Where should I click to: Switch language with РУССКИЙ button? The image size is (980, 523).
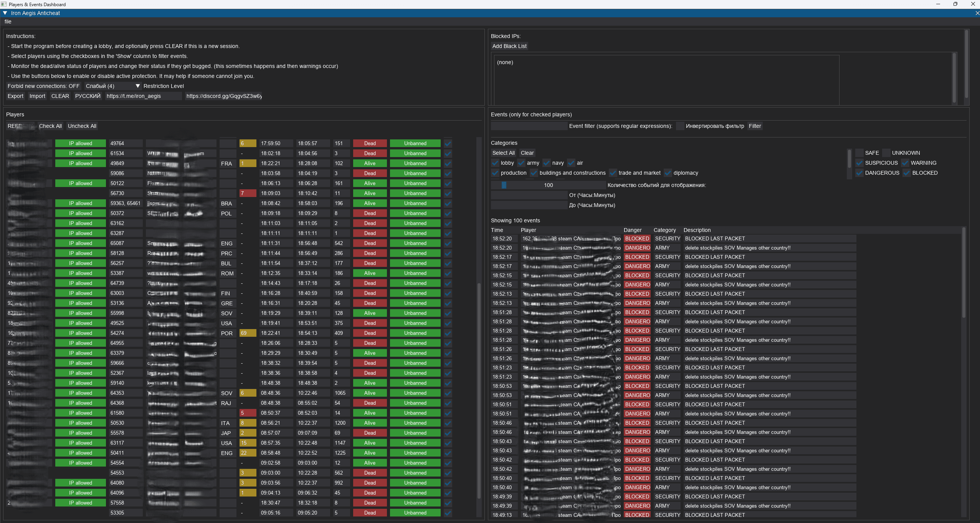point(88,96)
